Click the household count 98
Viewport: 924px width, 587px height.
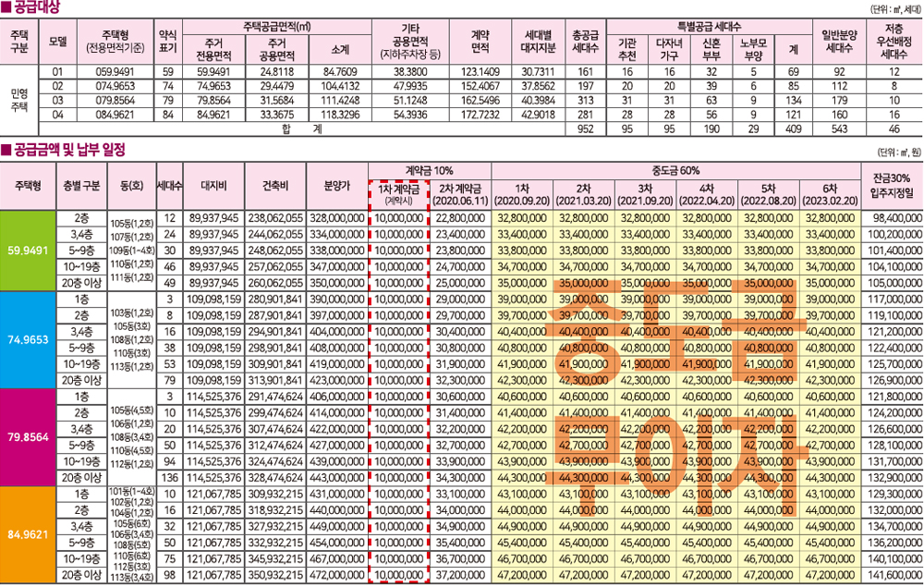[x=170, y=575]
